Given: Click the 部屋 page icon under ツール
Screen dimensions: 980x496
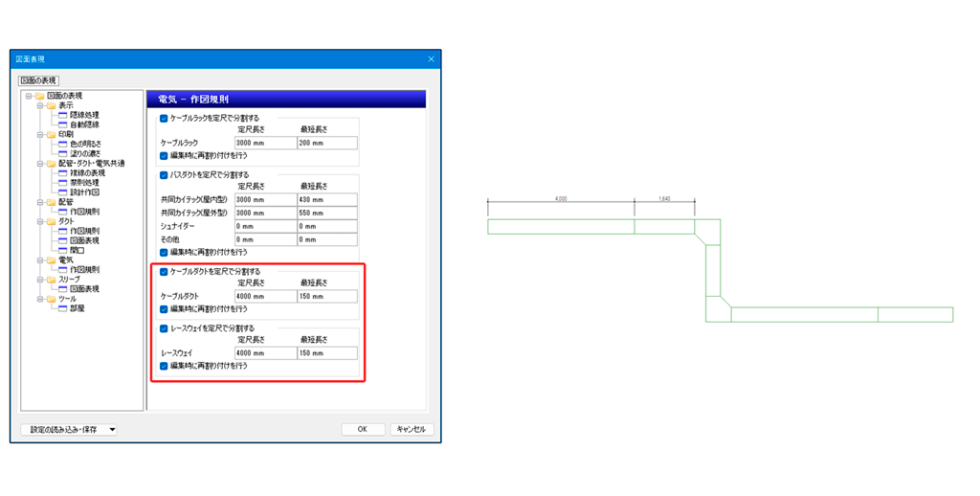Looking at the screenshot, I should [x=62, y=308].
